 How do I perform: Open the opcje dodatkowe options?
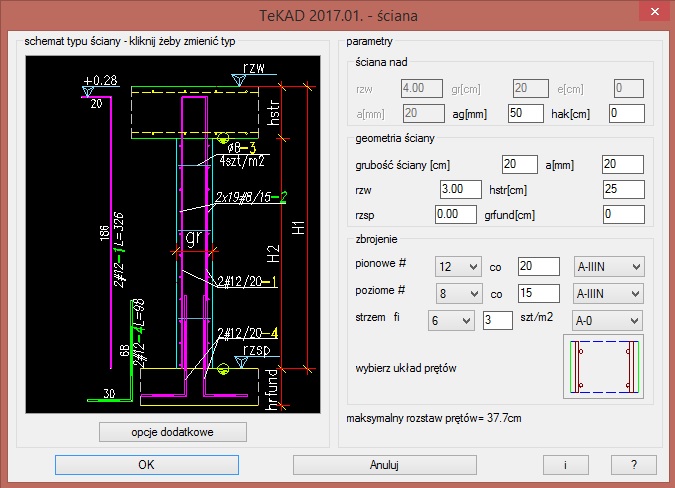tap(173, 432)
